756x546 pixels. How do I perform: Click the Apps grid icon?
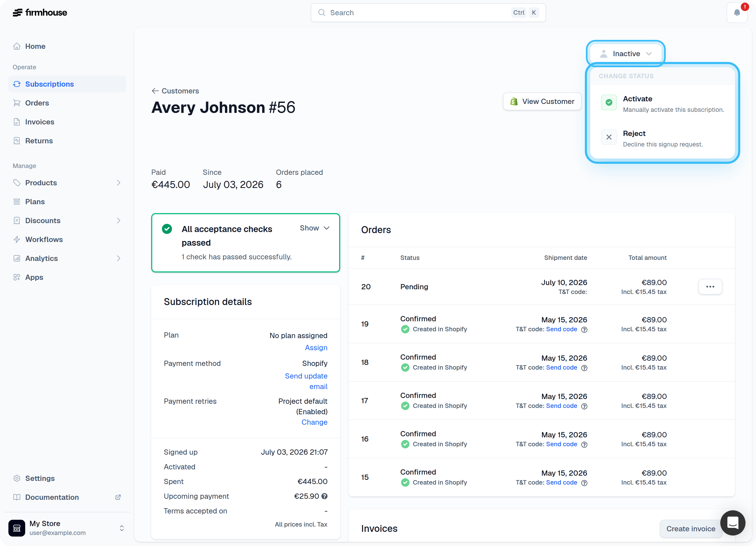pos(17,277)
